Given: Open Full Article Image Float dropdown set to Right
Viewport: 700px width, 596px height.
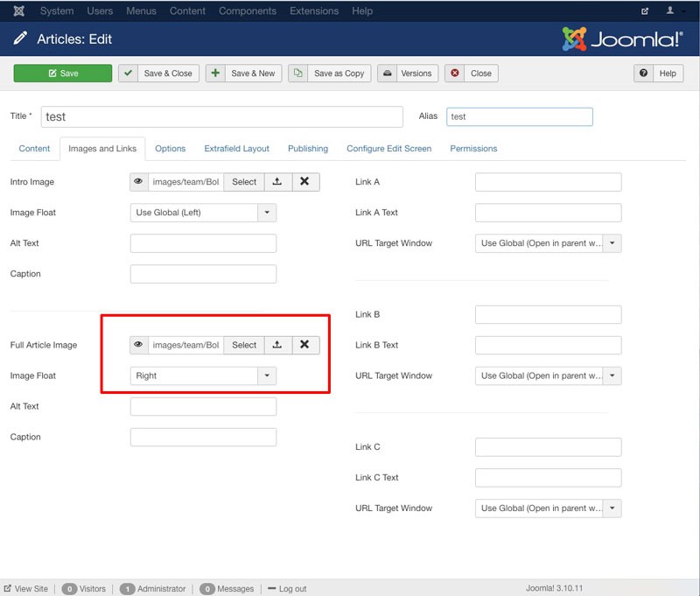Looking at the screenshot, I should pyautogui.click(x=267, y=375).
